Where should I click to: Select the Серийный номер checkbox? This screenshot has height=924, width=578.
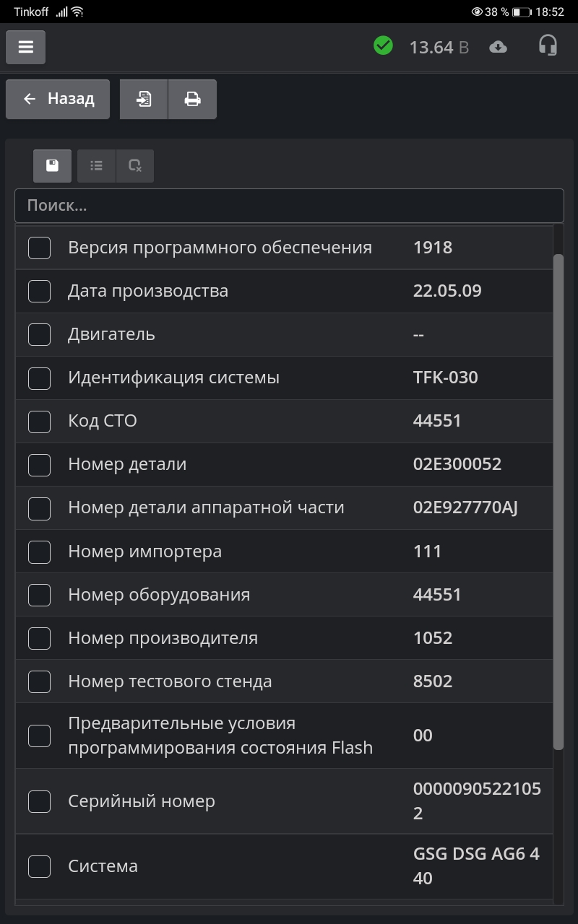click(x=39, y=801)
